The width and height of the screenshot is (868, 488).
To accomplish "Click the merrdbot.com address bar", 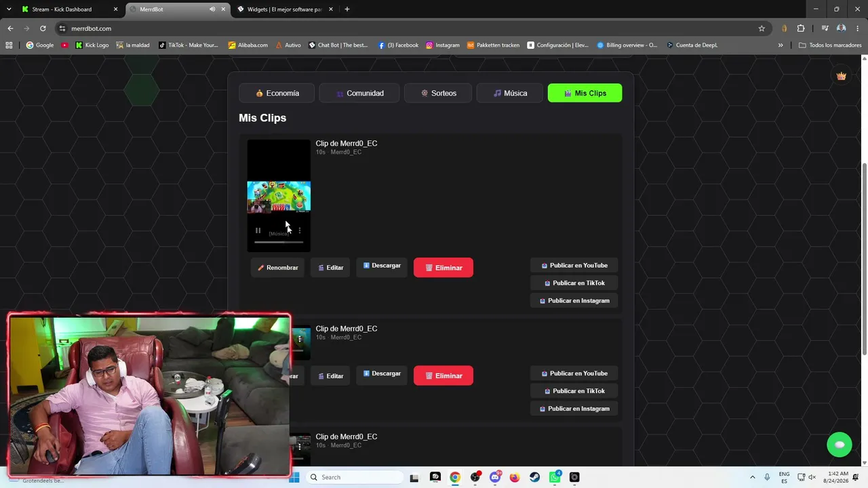I will (x=407, y=28).
